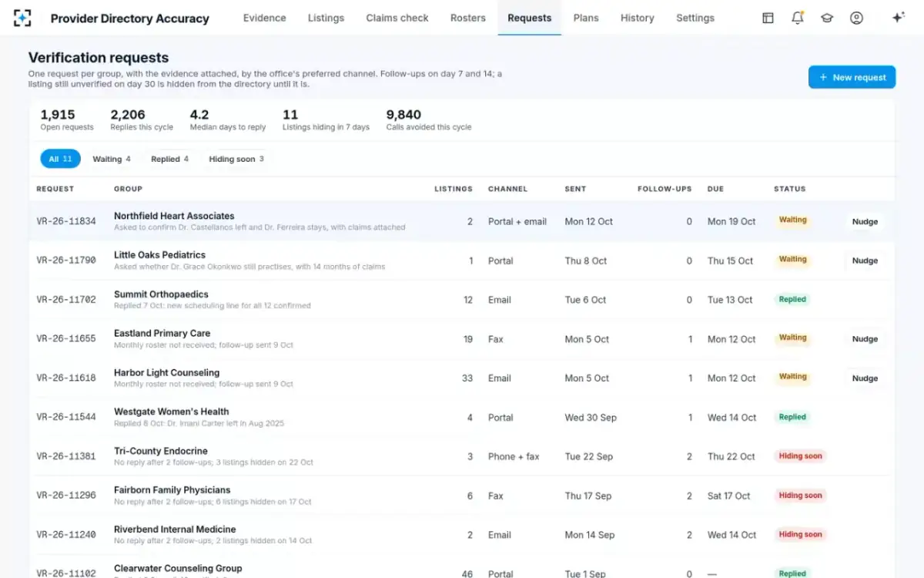Select Fairborn Family Physicians group name
The image size is (924, 578).
click(172, 490)
